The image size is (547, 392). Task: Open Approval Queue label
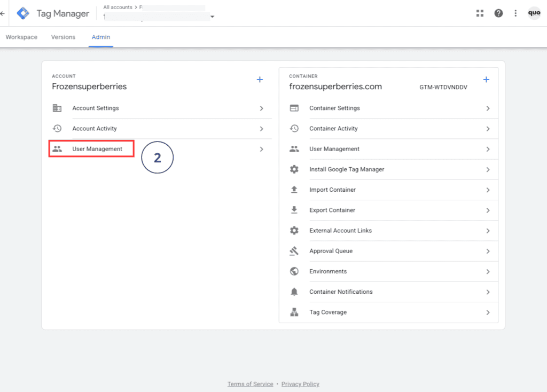331,251
